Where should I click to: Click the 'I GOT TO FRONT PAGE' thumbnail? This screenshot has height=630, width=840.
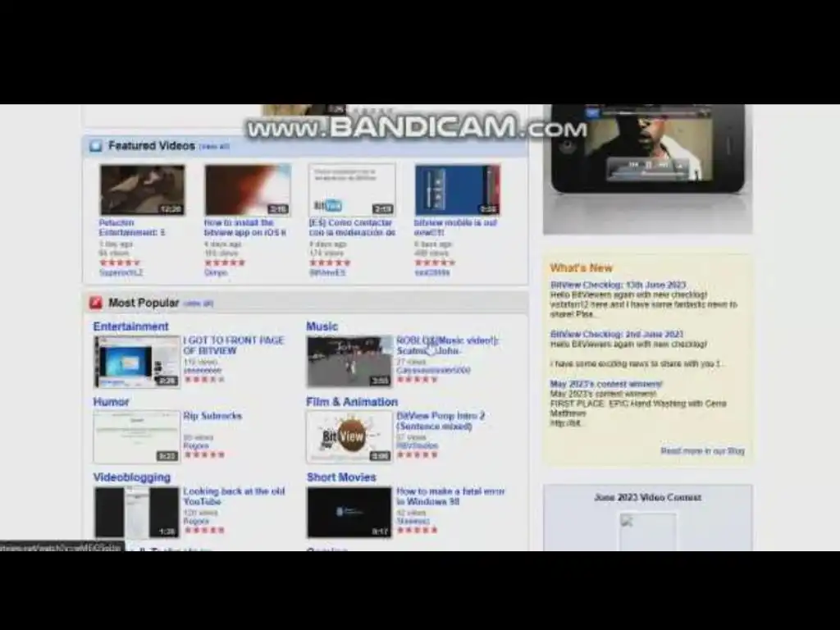pyautogui.click(x=137, y=362)
